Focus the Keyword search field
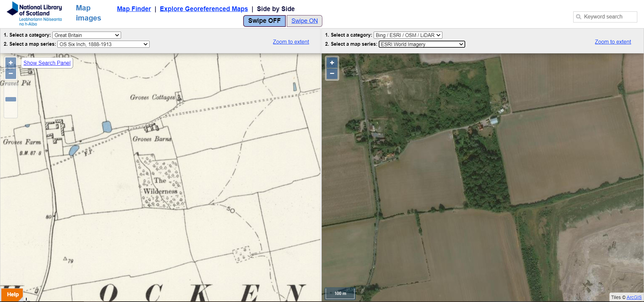The height and width of the screenshot is (302, 644). tap(605, 17)
